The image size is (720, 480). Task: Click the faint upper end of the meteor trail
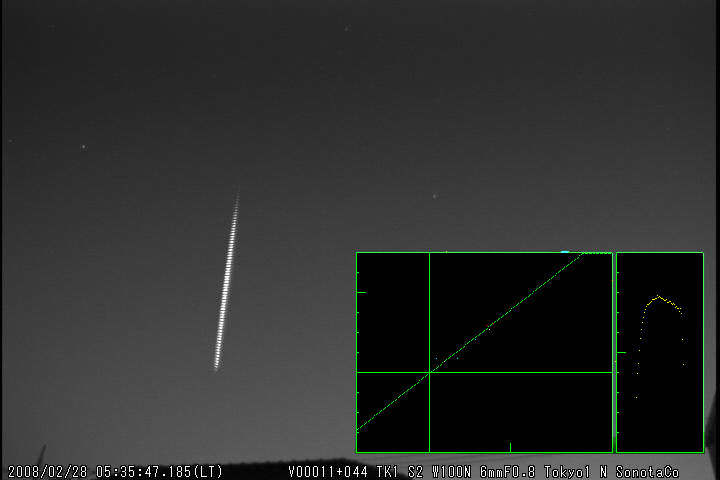pyautogui.click(x=238, y=193)
